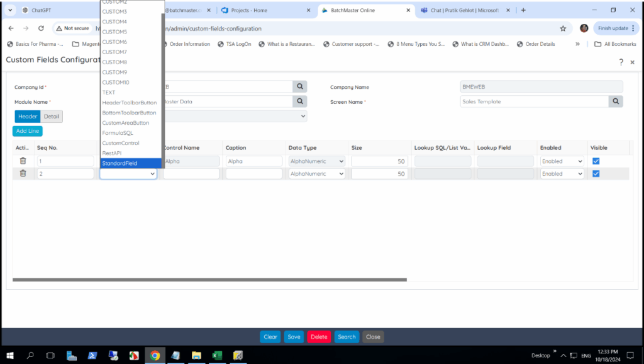
Task: Reload the page with the browser refresh icon
Action: pyautogui.click(x=42, y=28)
